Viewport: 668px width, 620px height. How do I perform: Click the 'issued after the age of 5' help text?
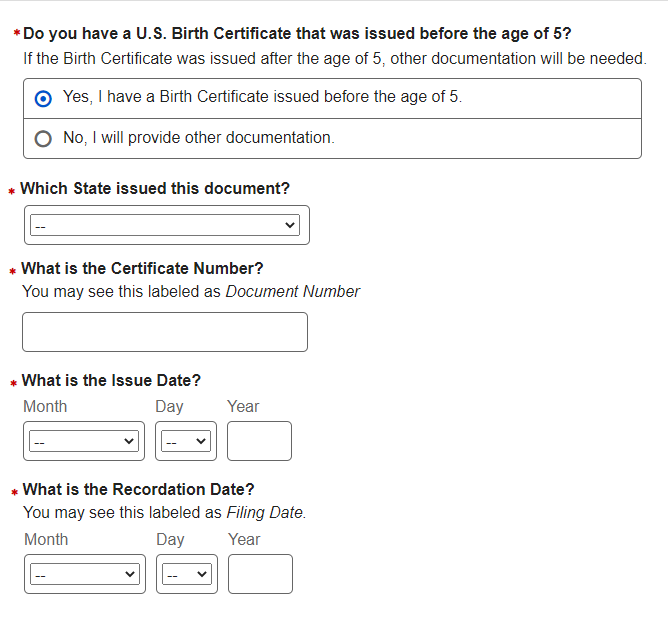click(334, 58)
